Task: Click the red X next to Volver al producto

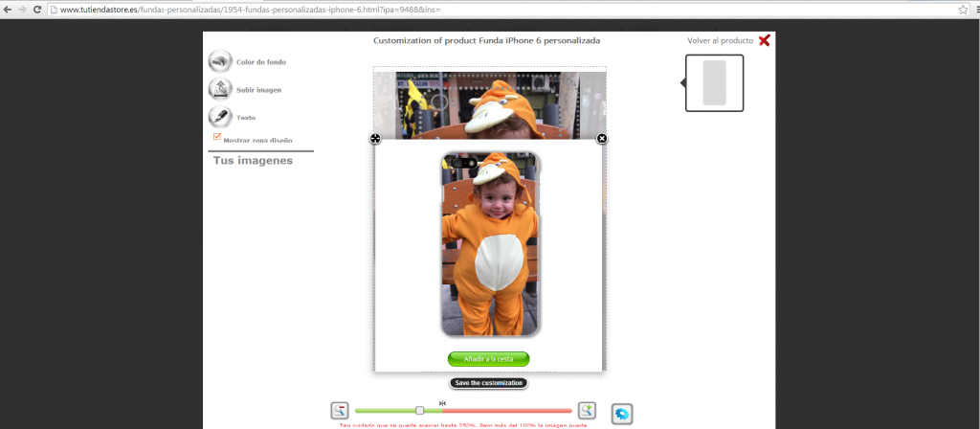Action: pyautogui.click(x=764, y=41)
